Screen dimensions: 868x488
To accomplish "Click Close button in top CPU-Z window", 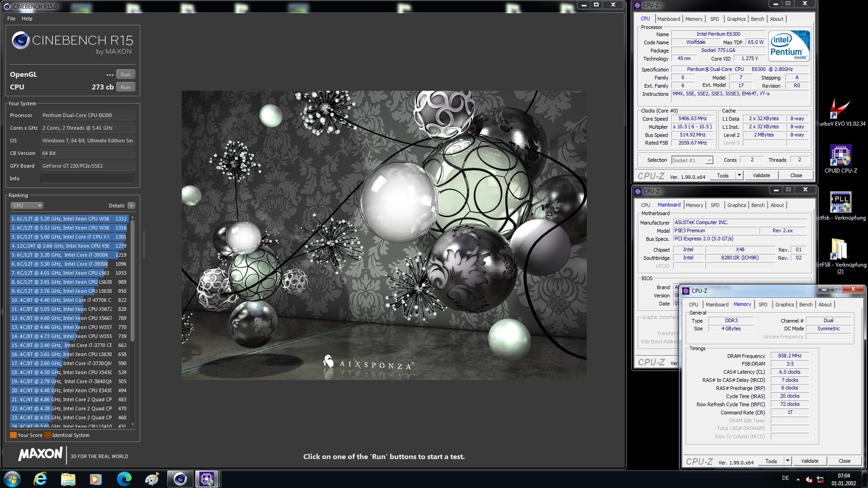I will click(x=796, y=175).
